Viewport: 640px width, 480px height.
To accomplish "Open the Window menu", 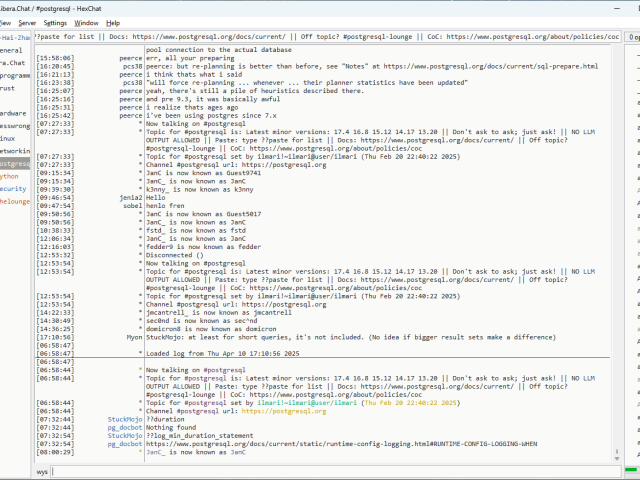I will coord(87,22).
